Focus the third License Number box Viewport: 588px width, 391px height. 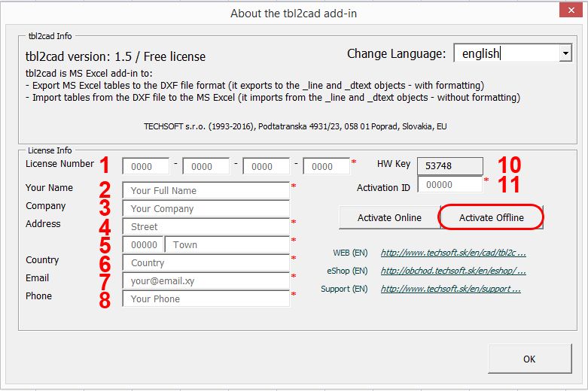coord(266,167)
